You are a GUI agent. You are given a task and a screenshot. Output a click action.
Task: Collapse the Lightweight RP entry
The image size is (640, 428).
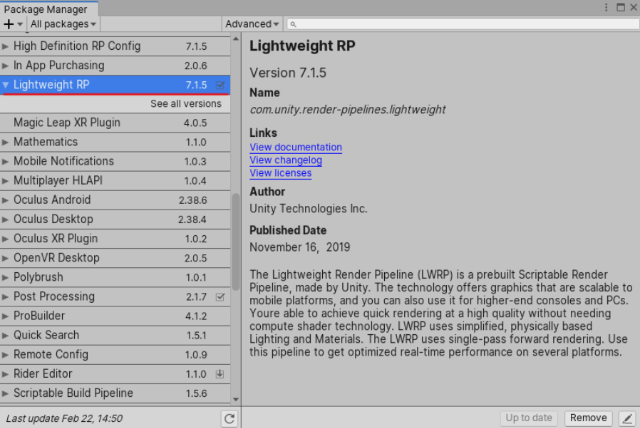click(5, 85)
